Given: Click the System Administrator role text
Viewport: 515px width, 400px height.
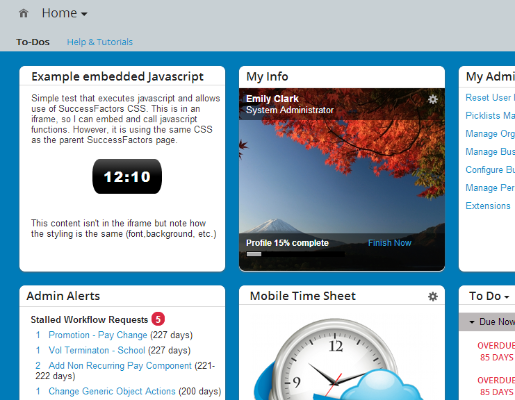Looking at the screenshot, I should (x=290, y=110).
